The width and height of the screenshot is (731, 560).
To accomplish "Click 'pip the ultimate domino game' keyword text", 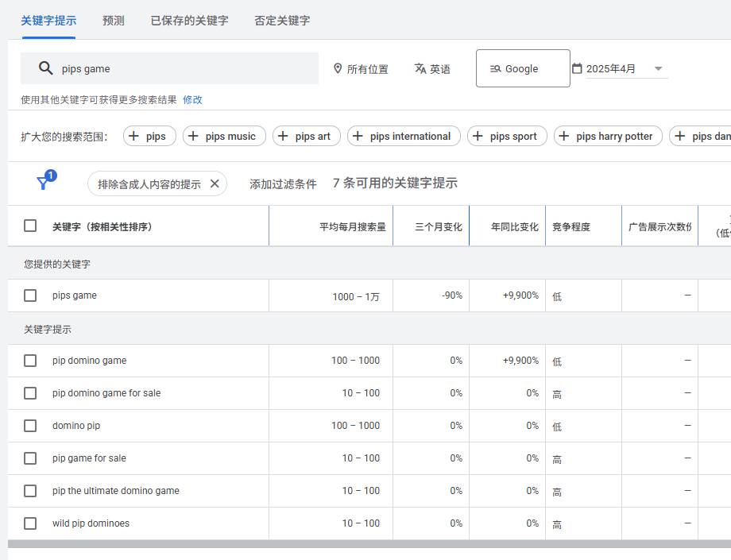I will [x=116, y=491].
